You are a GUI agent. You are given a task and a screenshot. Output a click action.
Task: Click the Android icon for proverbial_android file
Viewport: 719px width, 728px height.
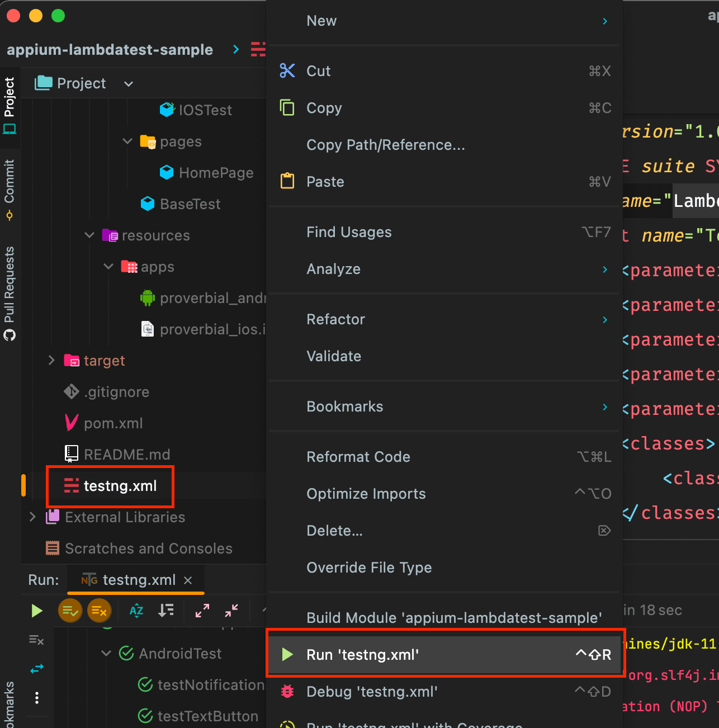148,297
